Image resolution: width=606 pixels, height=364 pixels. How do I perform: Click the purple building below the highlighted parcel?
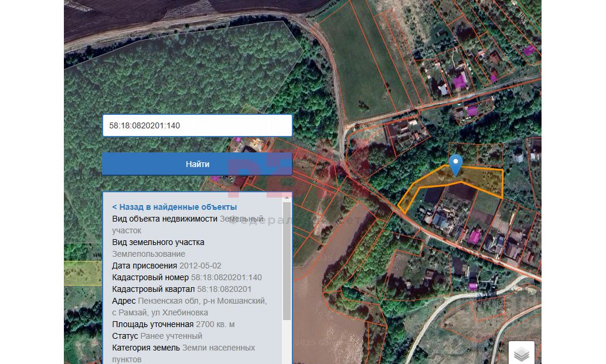pyautogui.click(x=475, y=236)
